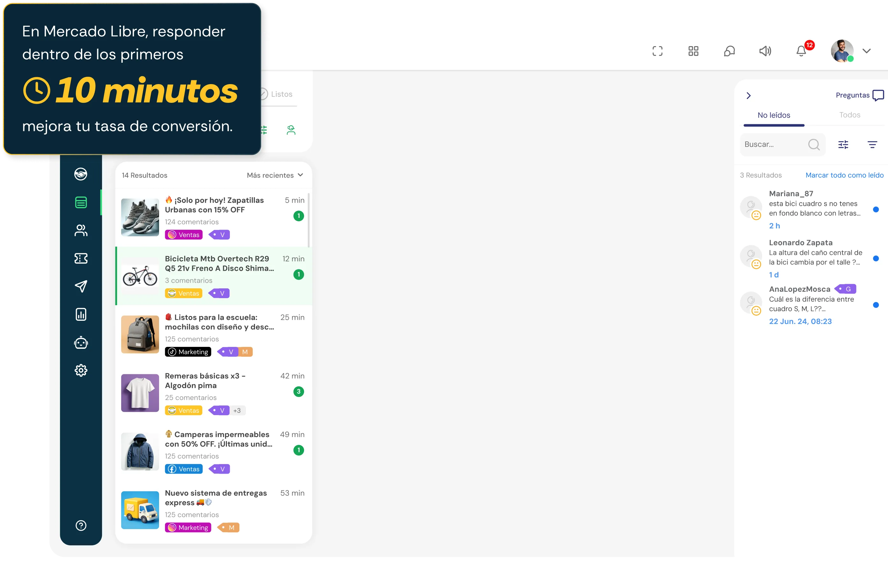Toggle unread dot on Mariana_87 question
This screenshot has width=888, height=588.
[876, 209]
